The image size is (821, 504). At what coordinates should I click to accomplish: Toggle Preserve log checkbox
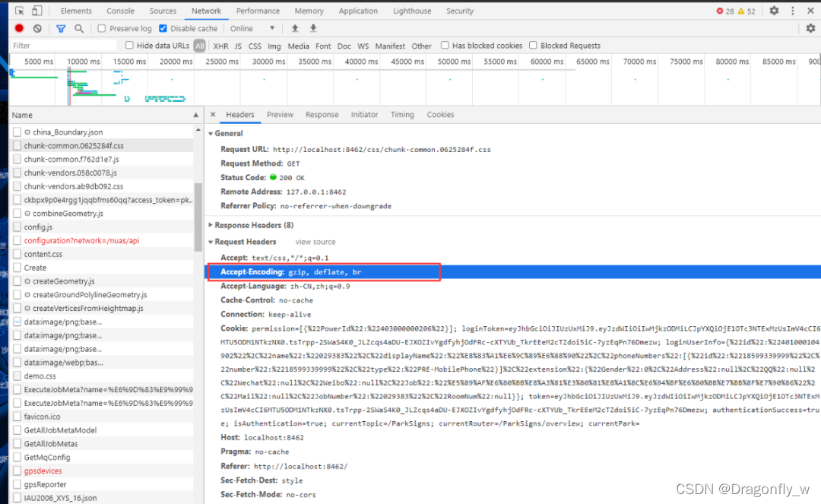coord(102,28)
